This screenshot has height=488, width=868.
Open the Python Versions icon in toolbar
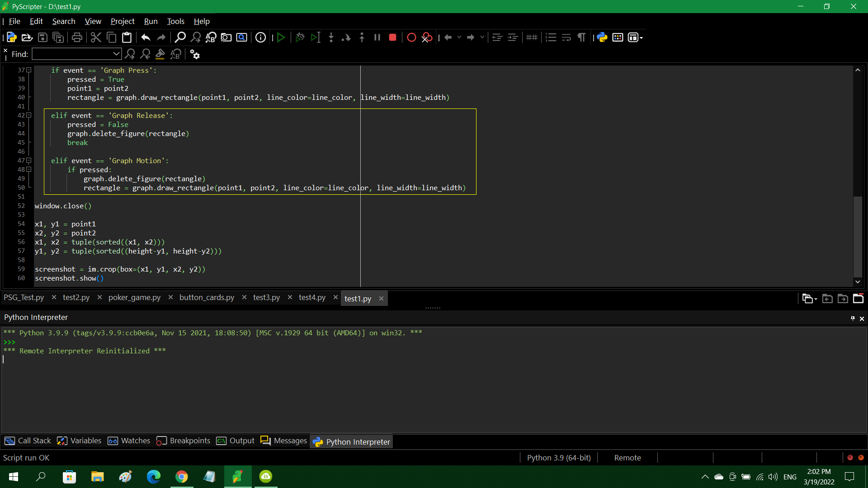pyautogui.click(x=602, y=38)
